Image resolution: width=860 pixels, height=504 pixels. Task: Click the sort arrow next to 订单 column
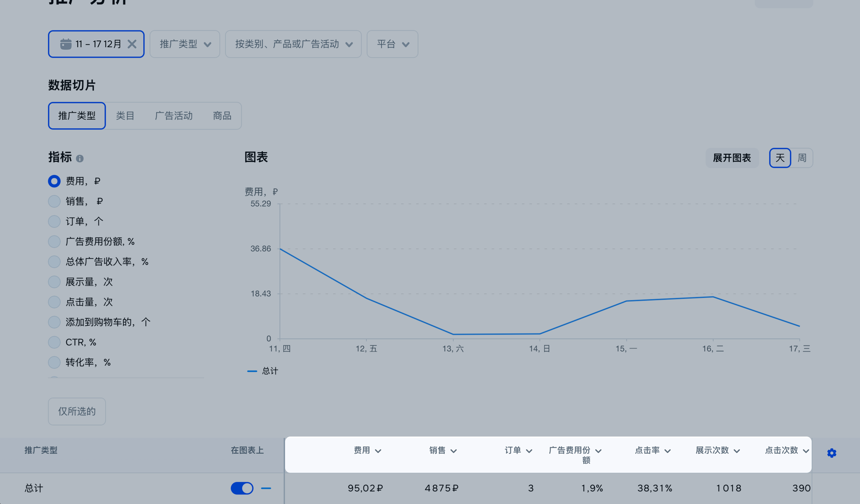coord(529,451)
